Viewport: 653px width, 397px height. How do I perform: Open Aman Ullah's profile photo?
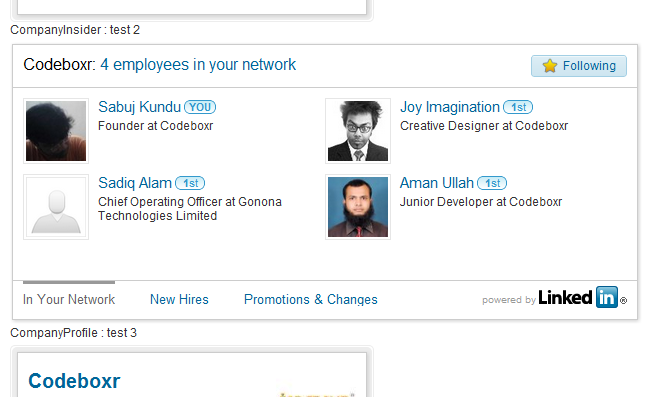point(358,207)
